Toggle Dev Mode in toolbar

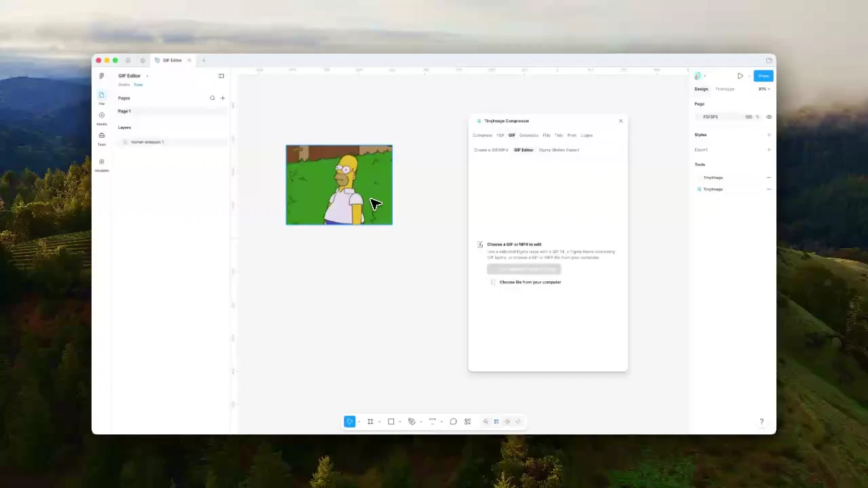pos(518,422)
